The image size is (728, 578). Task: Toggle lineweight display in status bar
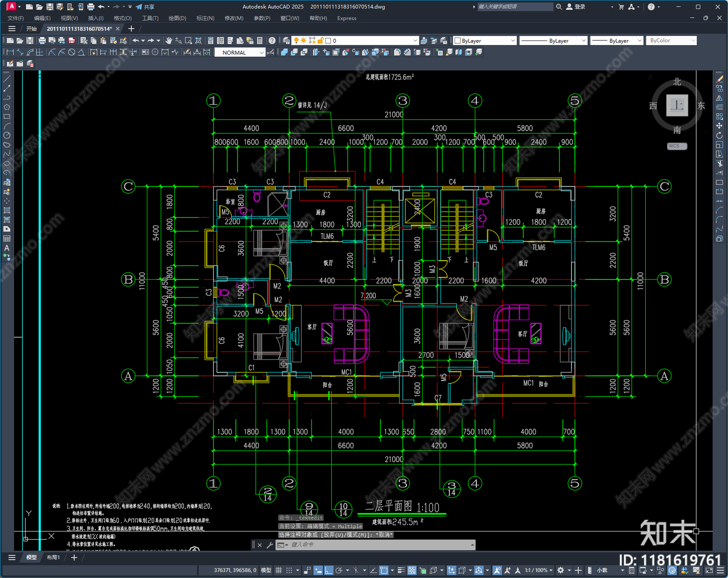click(x=401, y=570)
